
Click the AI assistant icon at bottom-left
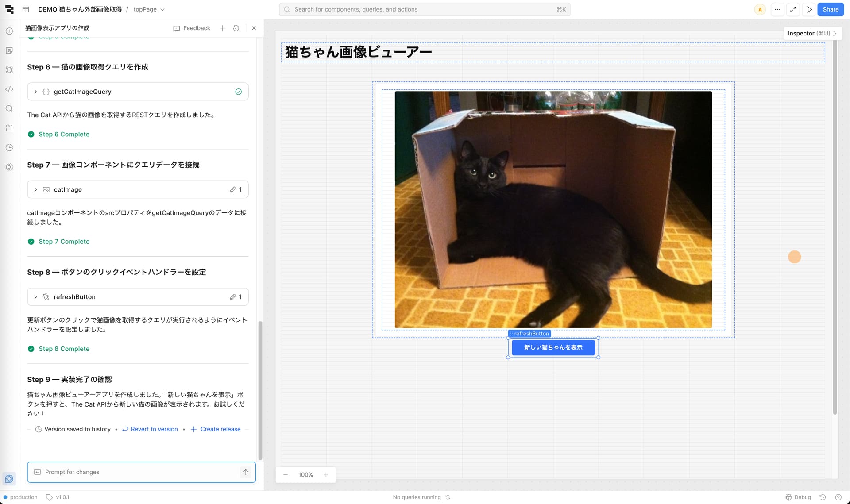[x=9, y=479]
